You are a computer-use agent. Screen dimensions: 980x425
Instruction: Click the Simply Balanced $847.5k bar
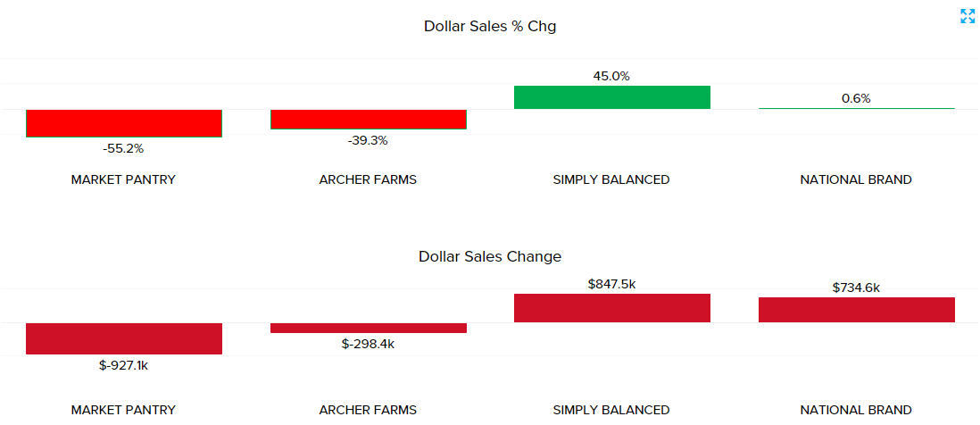point(612,308)
